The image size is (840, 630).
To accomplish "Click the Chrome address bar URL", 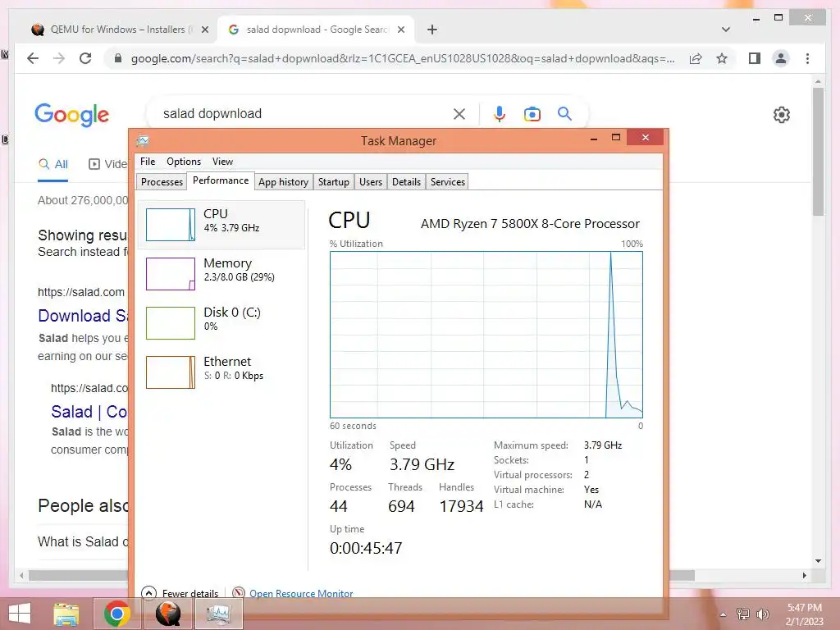I will 403,58.
